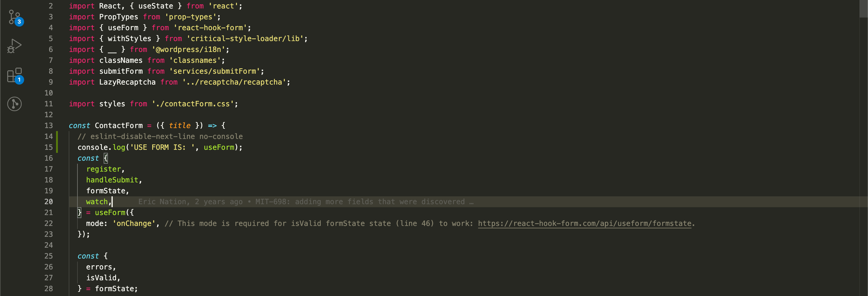Open the Extensions panel
Viewport: 868px width, 296px height.
pyautogui.click(x=14, y=76)
